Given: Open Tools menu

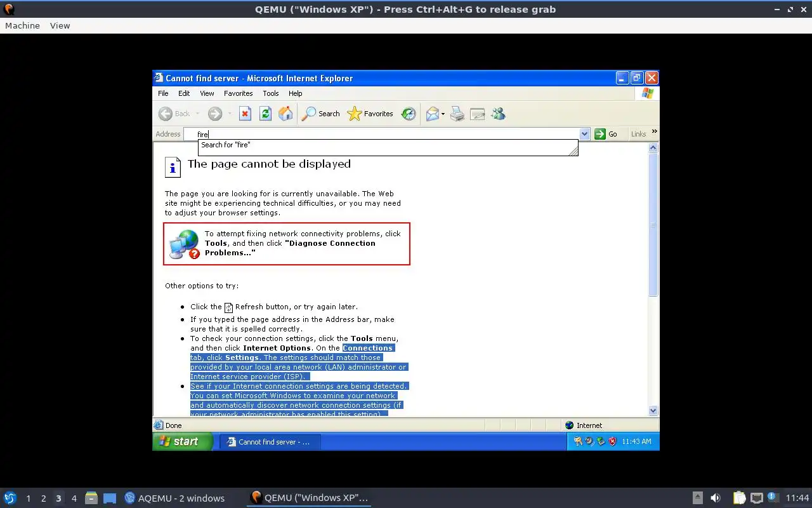Looking at the screenshot, I should pyautogui.click(x=271, y=93).
